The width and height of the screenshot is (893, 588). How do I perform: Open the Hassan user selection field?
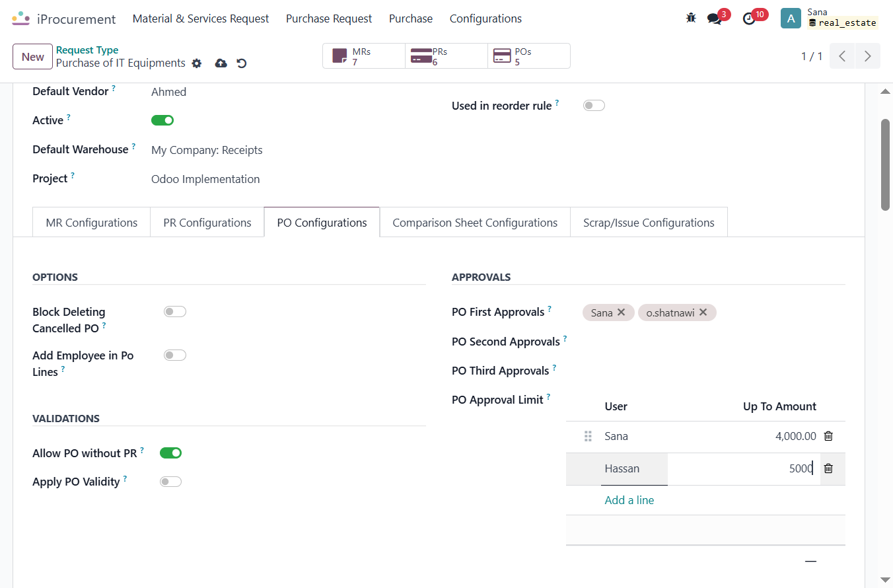(x=634, y=468)
